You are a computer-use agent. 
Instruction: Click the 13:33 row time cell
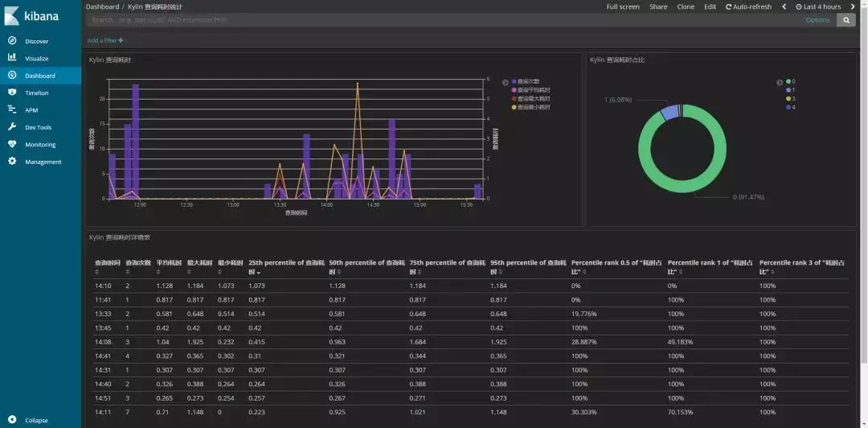tap(102, 314)
